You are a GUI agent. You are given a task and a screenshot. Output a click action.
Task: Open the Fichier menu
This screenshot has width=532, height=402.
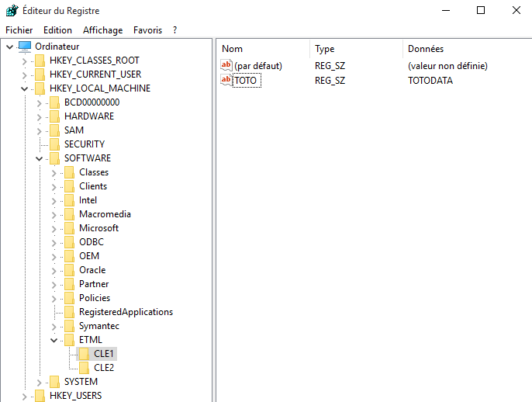click(x=19, y=30)
